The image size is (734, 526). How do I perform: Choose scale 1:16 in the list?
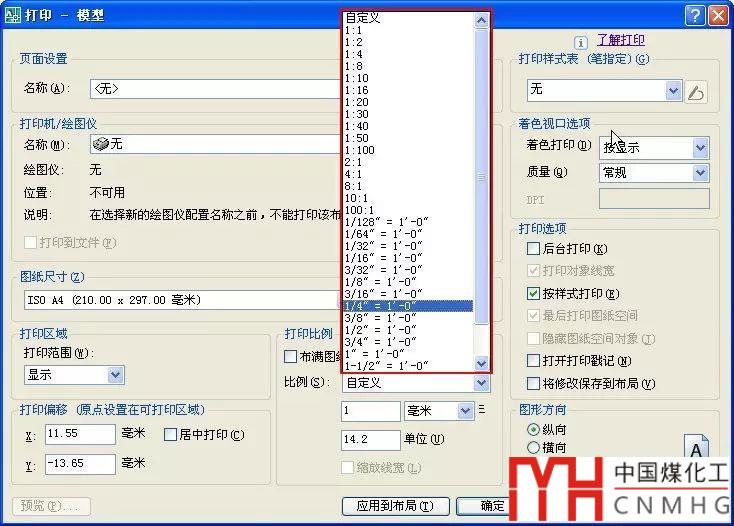[x=408, y=90]
